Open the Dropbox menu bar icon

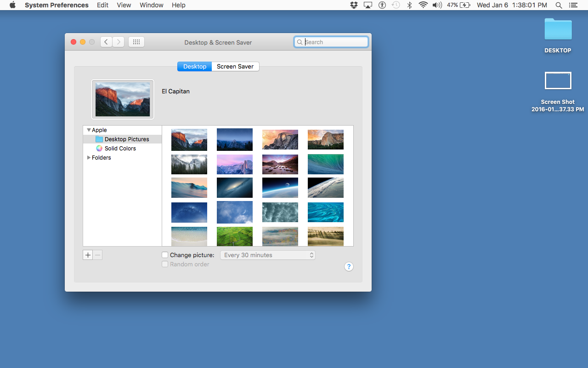[353, 5]
